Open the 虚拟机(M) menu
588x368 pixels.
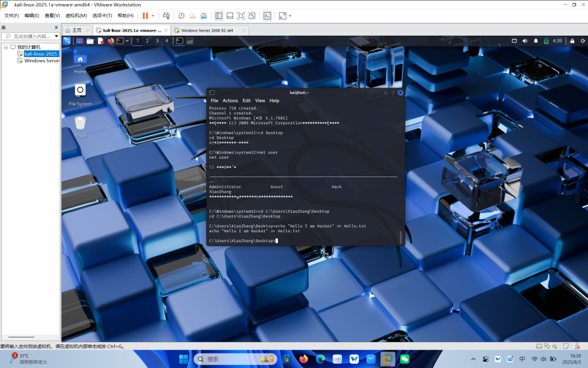point(76,16)
